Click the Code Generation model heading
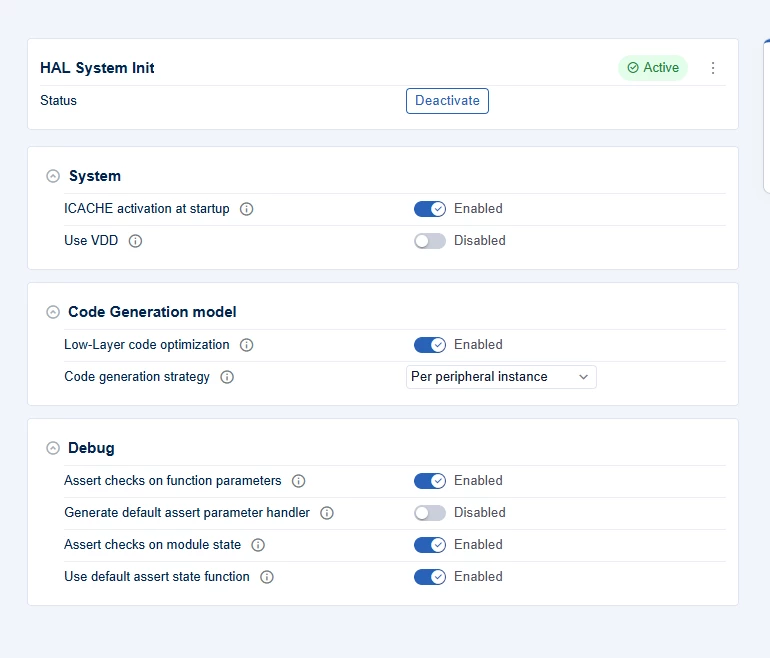The height and width of the screenshot is (658, 770). tap(152, 312)
